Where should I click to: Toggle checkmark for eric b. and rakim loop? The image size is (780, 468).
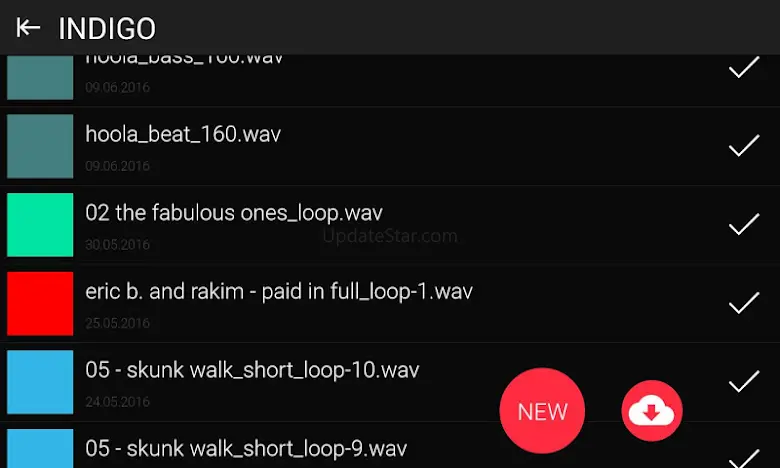click(x=744, y=303)
